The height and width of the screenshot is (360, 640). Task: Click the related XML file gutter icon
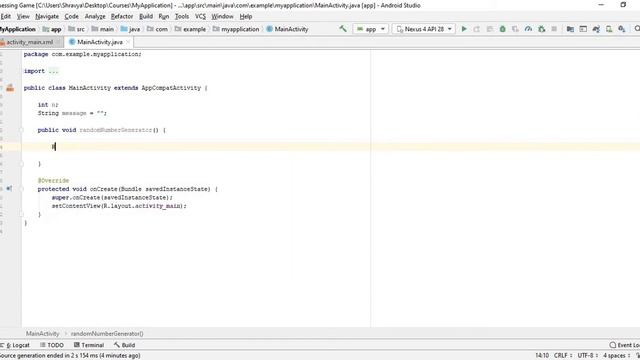10,88
